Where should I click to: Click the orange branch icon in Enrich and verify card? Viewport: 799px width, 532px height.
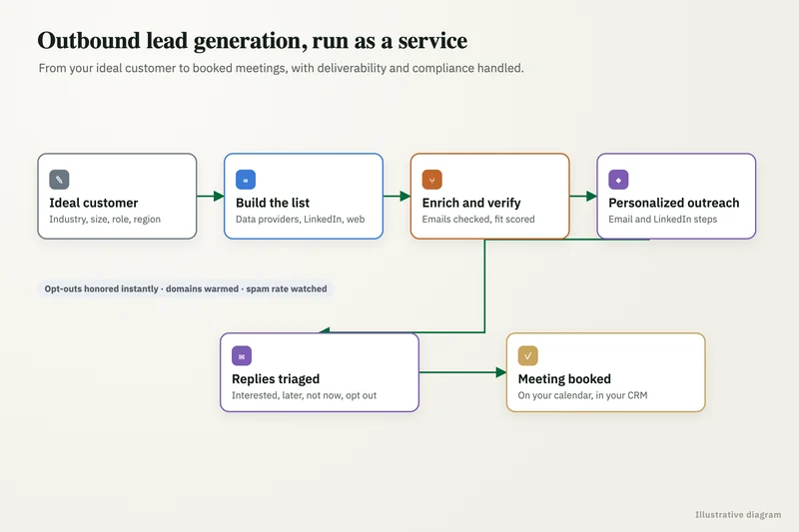pos(432,180)
